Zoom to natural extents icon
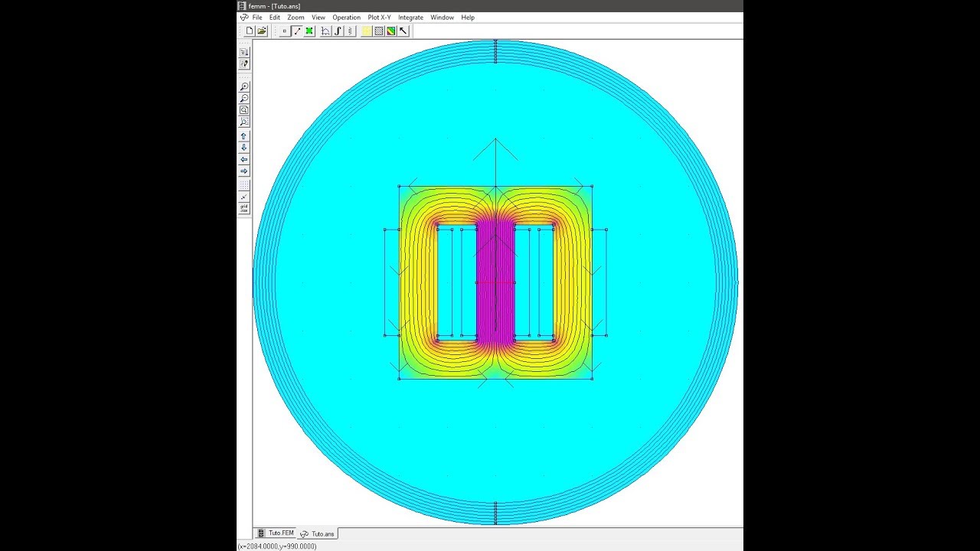This screenshot has width=980, height=551. pos(244,110)
